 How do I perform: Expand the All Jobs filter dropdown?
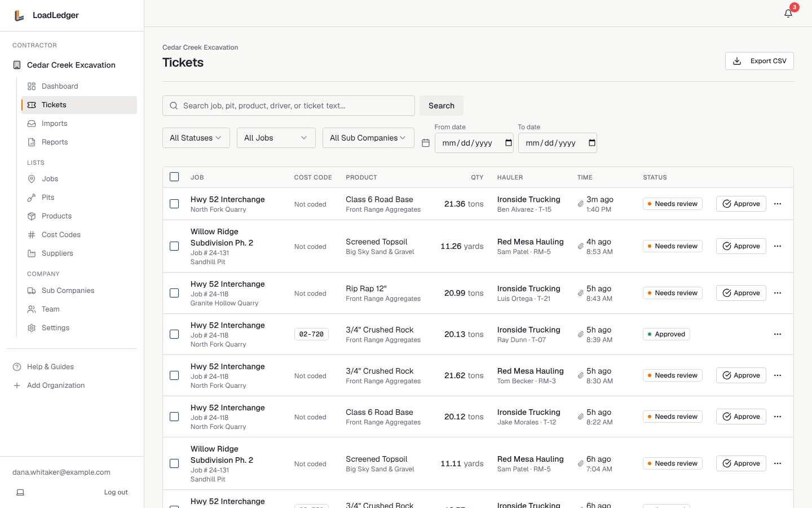276,138
